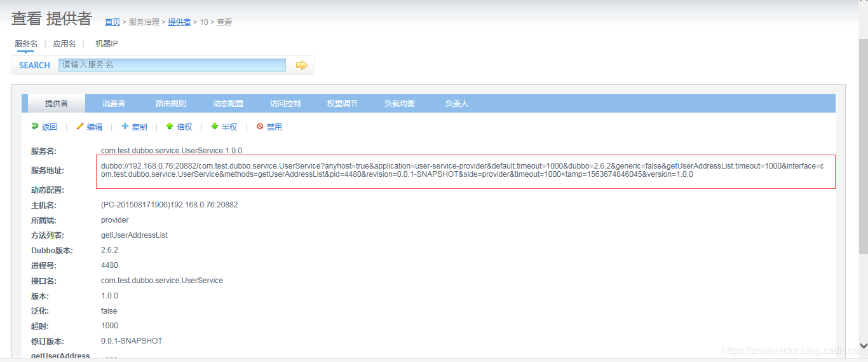The image size is (868, 362).
Task: Focus the service name search input
Action: (x=172, y=65)
